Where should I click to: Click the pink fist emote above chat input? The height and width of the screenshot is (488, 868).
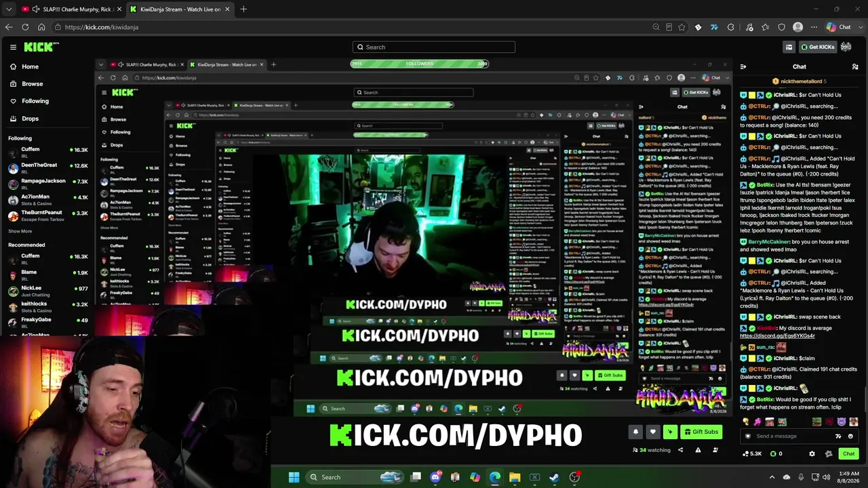tap(757, 422)
